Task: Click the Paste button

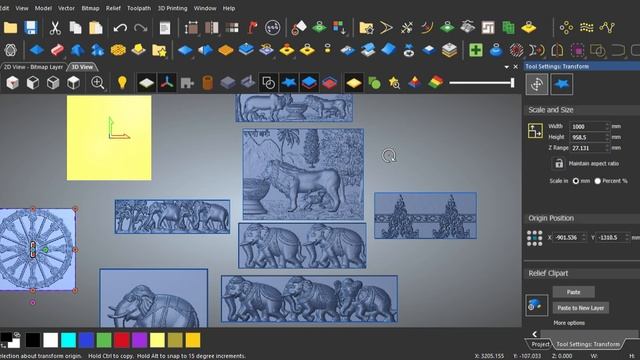Action: point(573,292)
